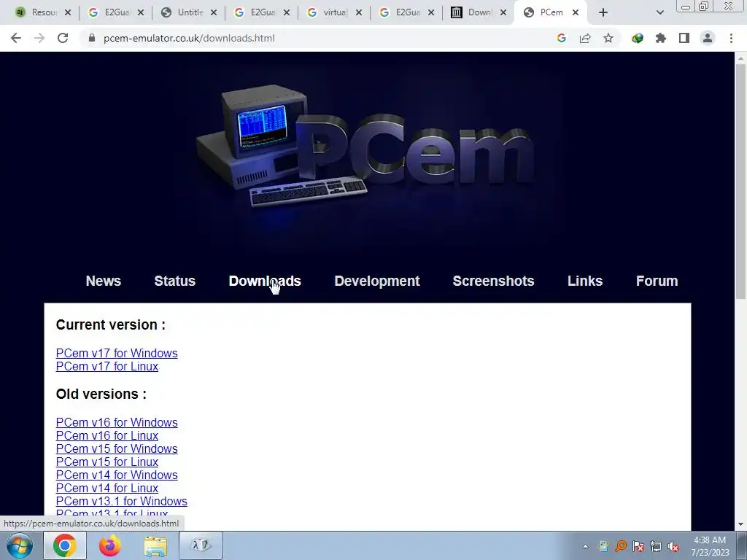Screen dimensions: 747x560
Task: Bookmark this page with the star icon
Action: (608, 38)
